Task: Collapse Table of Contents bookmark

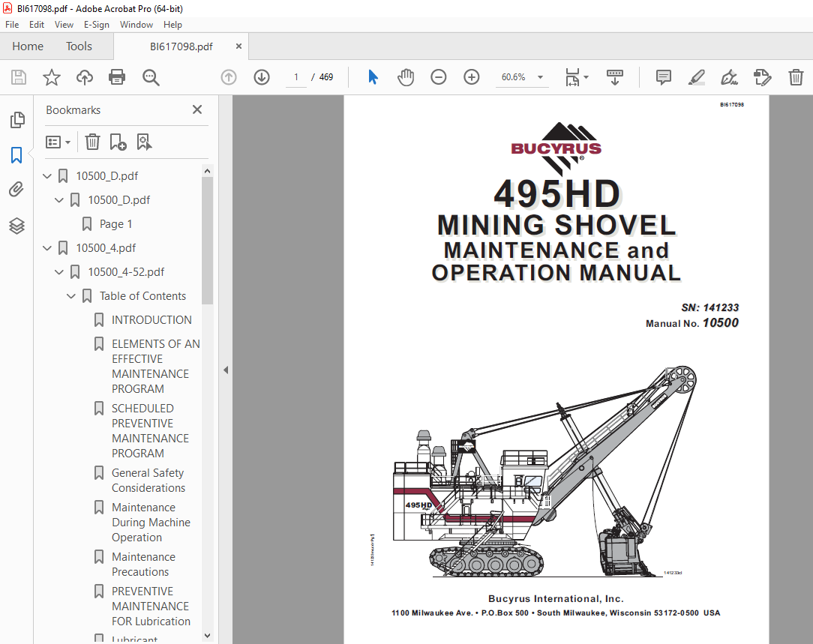Action: coord(71,296)
